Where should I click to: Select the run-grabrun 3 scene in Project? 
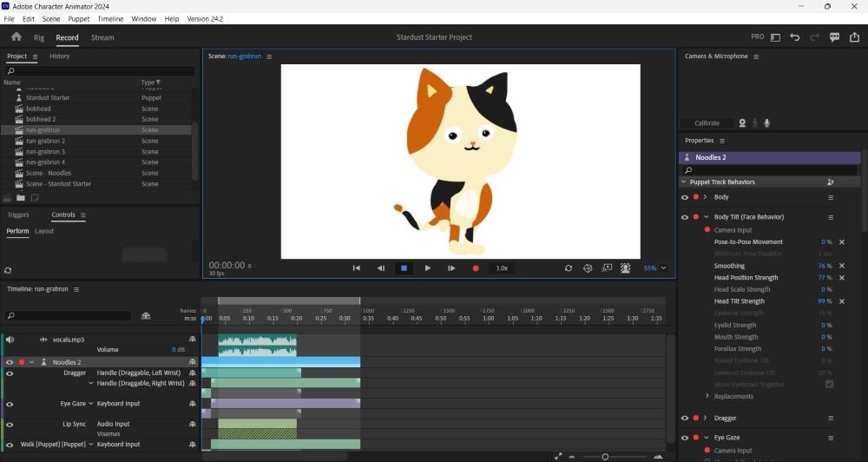pyautogui.click(x=45, y=151)
